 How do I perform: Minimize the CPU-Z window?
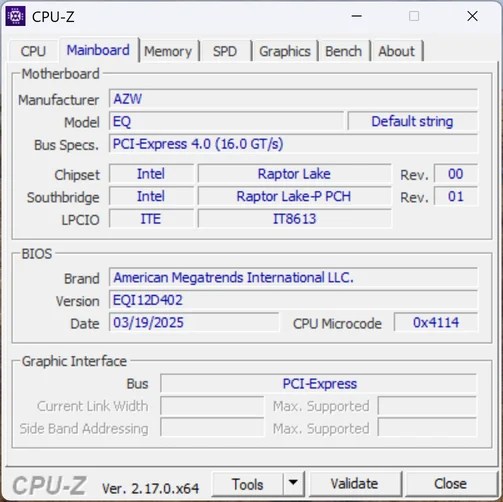click(x=357, y=16)
